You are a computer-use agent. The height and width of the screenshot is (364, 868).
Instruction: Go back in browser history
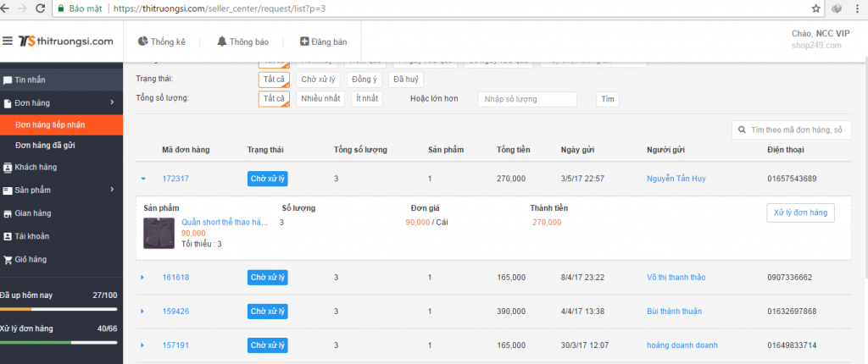[x=5, y=8]
